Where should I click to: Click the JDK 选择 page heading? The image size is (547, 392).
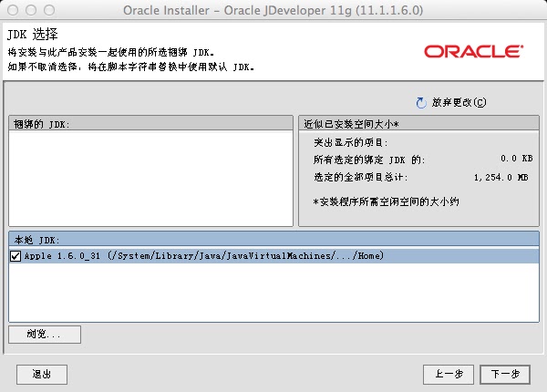coord(33,35)
